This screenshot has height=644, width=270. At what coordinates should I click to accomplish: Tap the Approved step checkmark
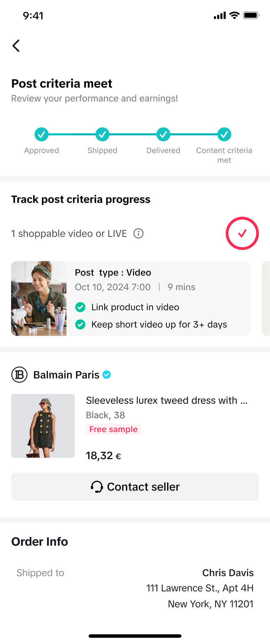coord(42,134)
